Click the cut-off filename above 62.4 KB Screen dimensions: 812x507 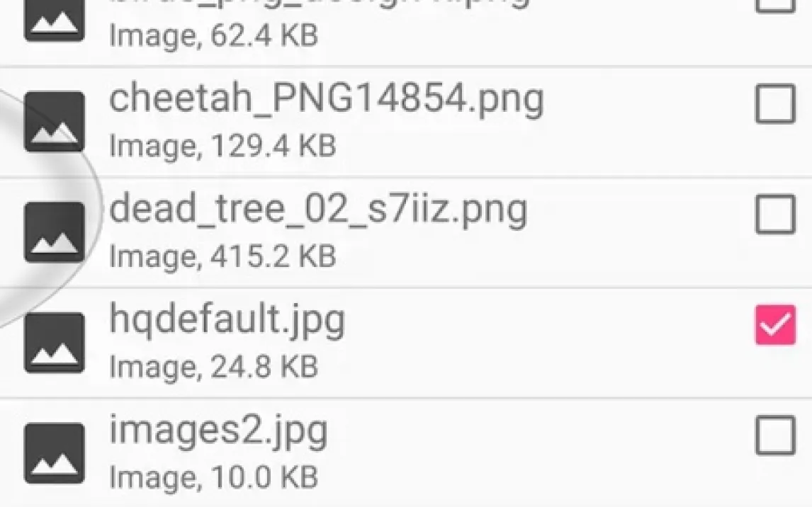click(319, 4)
